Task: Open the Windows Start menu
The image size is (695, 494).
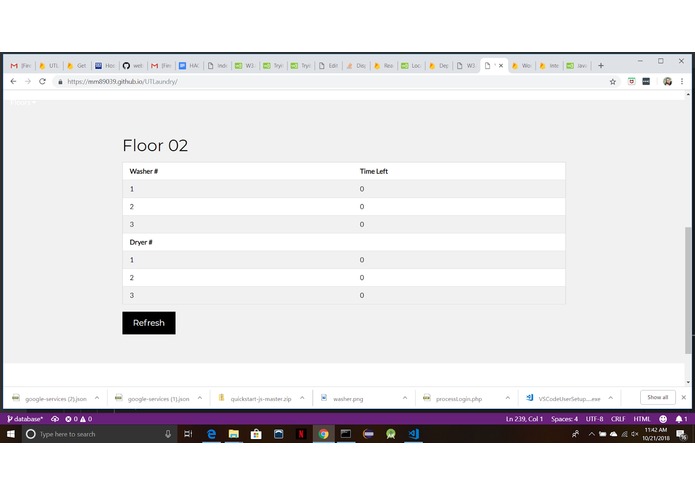Action: (x=11, y=434)
